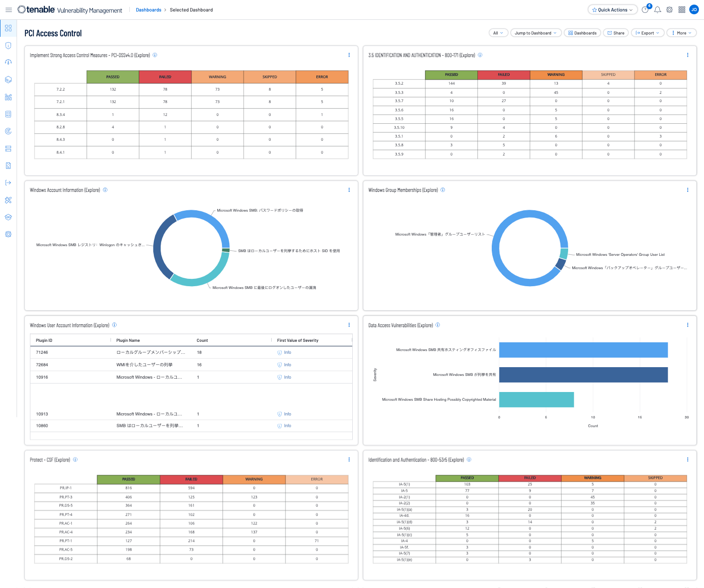Open the help question mark icon
Image resolution: width=704 pixels, height=588 pixels.
(x=645, y=10)
